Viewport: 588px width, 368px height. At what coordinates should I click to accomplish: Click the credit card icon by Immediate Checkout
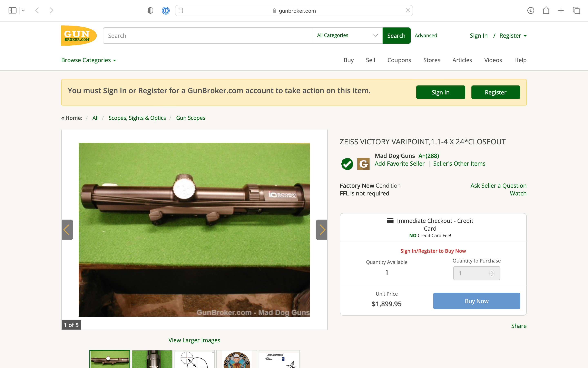click(390, 221)
